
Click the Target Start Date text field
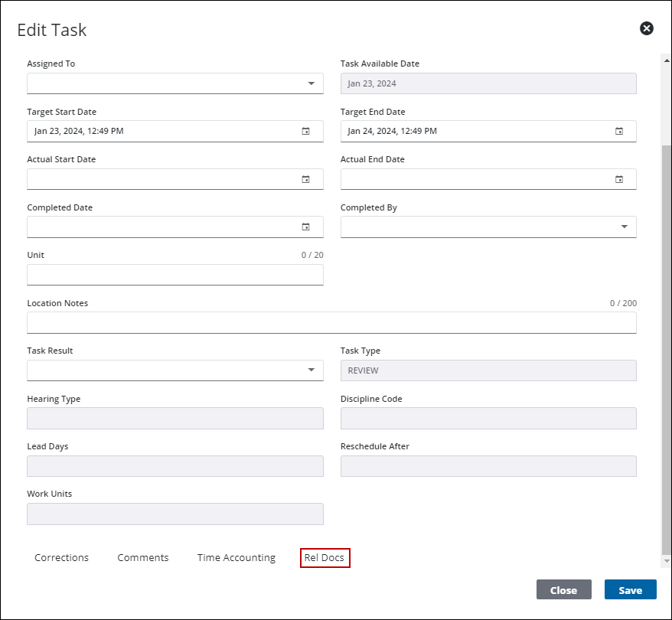coord(161,132)
